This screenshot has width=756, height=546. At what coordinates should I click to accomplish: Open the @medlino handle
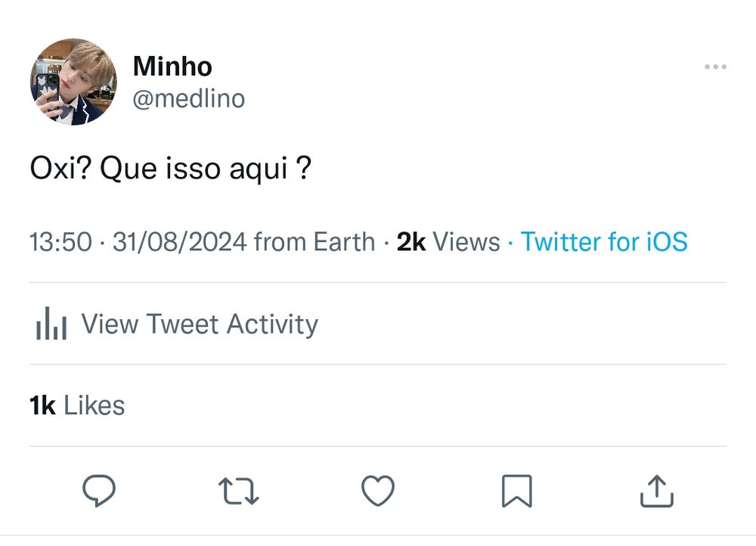[189, 99]
